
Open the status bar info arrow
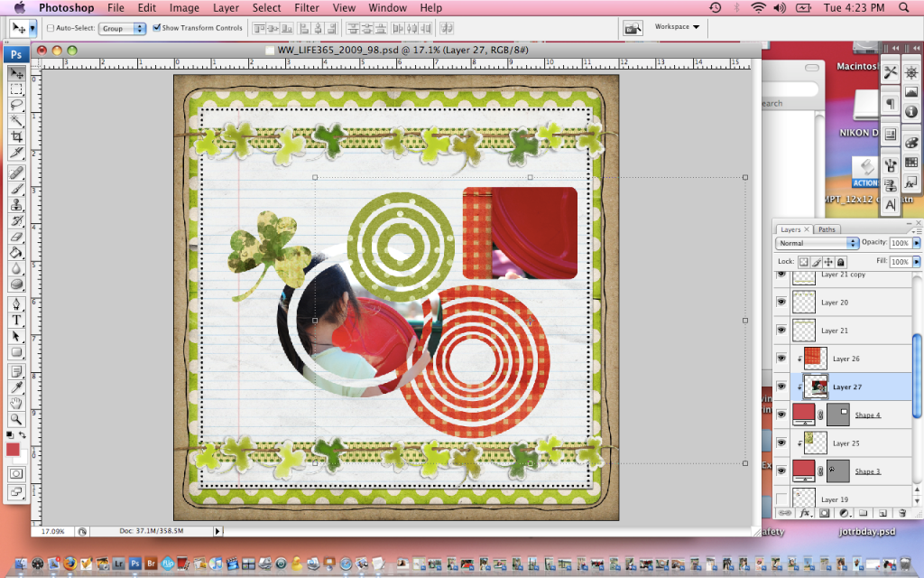click(x=217, y=531)
